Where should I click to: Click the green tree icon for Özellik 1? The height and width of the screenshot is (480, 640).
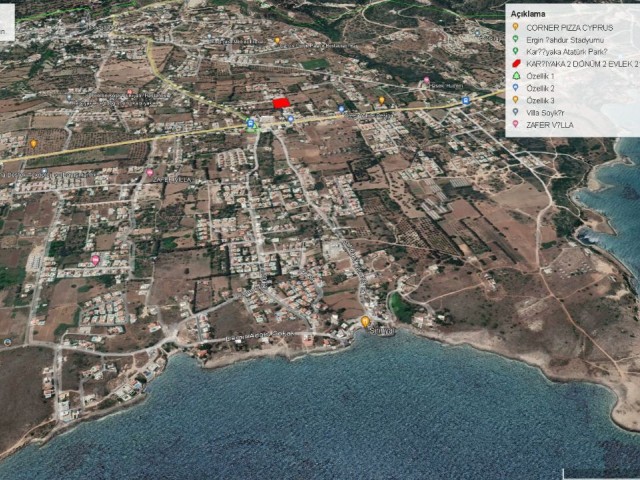click(x=516, y=76)
